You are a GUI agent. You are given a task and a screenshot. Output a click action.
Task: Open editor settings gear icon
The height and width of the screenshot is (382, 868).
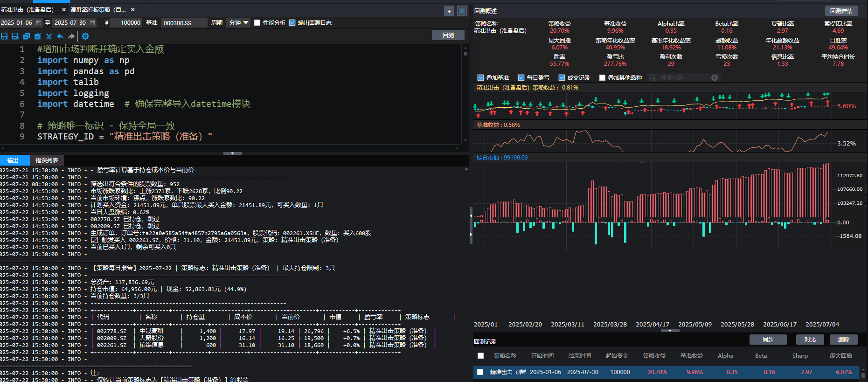click(x=85, y=36)
